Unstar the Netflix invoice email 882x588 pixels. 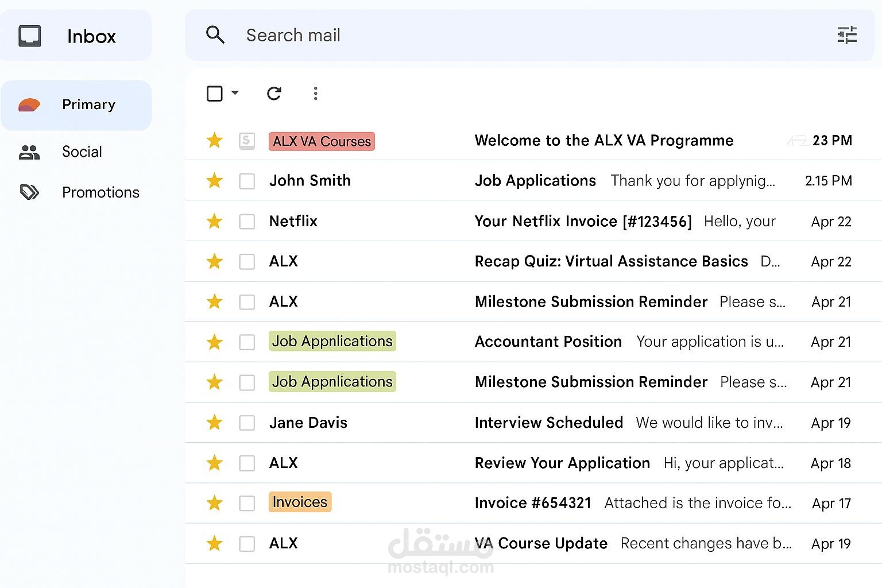(x=215, y=221)
